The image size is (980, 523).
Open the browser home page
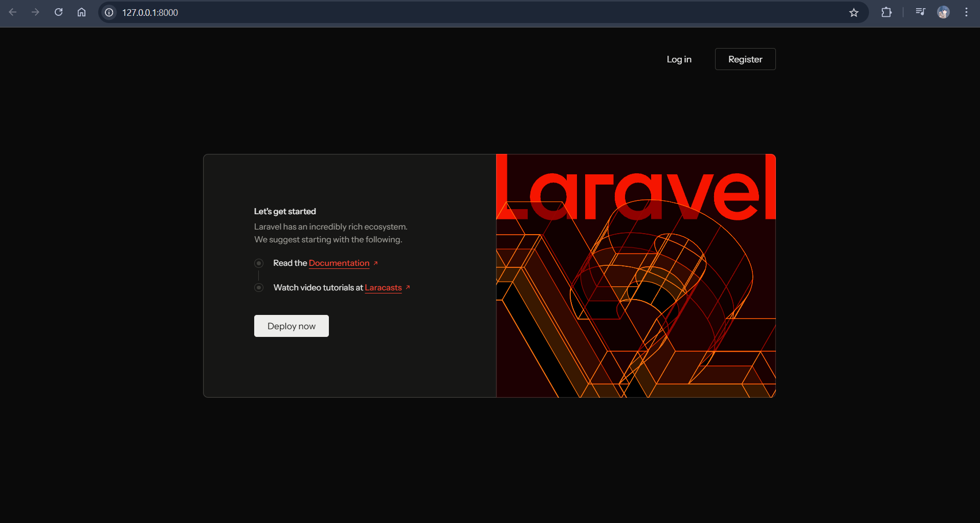click(81, 12)
